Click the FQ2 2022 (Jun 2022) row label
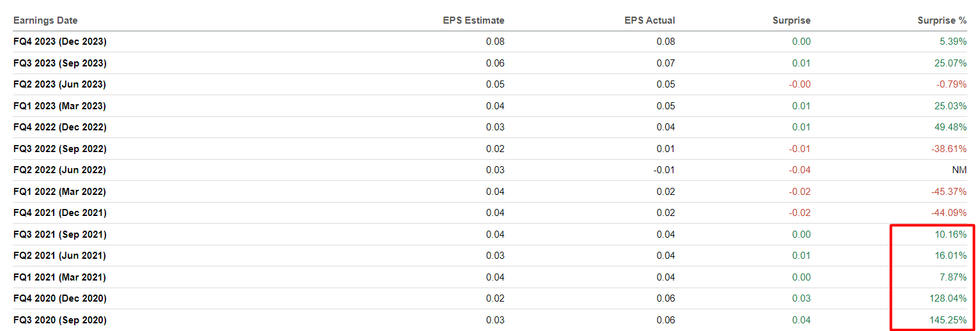This screenshot has width=980, height=331. pyautogui.click(x=59, y=170)
